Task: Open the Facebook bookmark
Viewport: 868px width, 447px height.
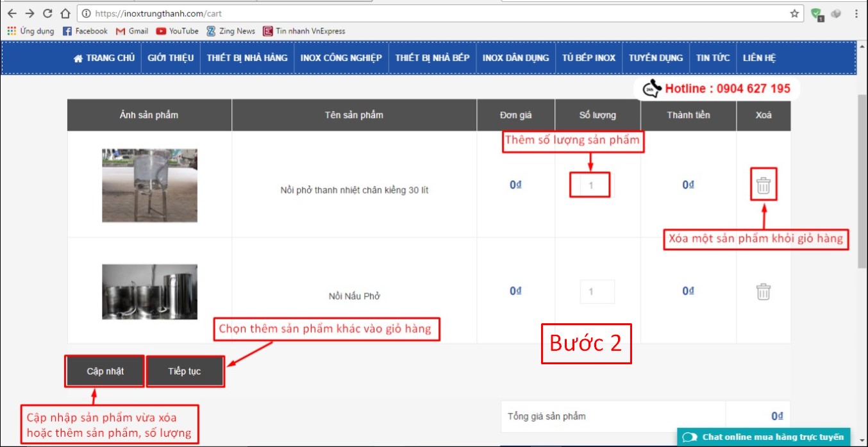Action: [85, 31]
